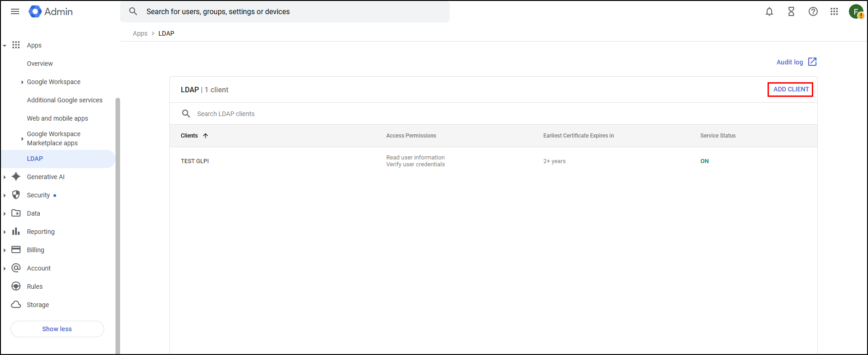The image size is (868, 355).
Task: Expand the Security section arrow
Action: click(x=5, y=196)
